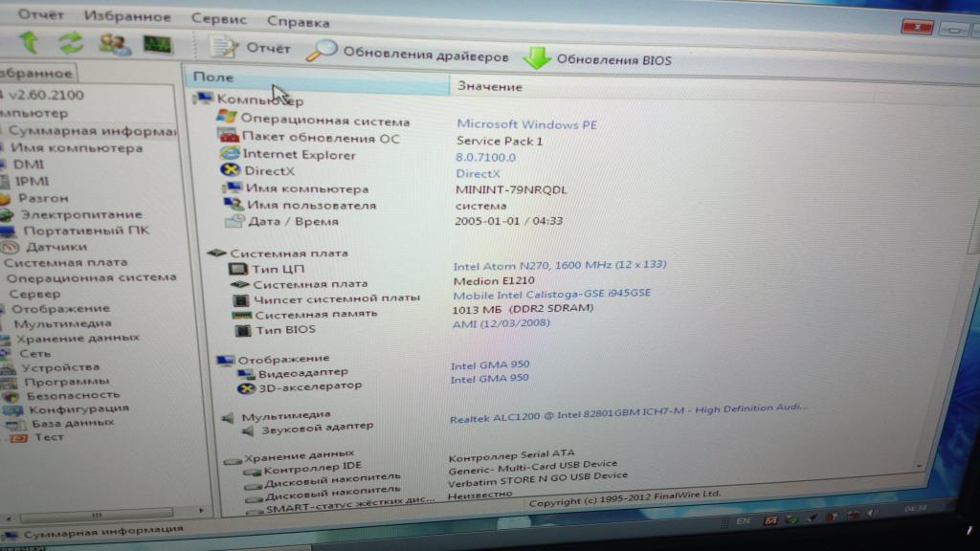Click the Операционная система Windows flag icon

point(226,117)
